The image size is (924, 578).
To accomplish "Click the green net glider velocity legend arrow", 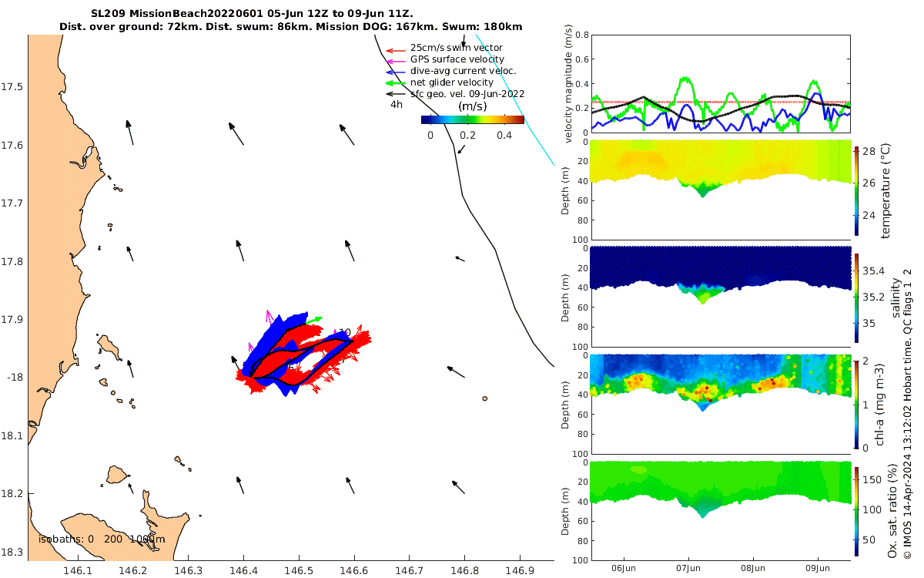I will (x=394, y=82).
